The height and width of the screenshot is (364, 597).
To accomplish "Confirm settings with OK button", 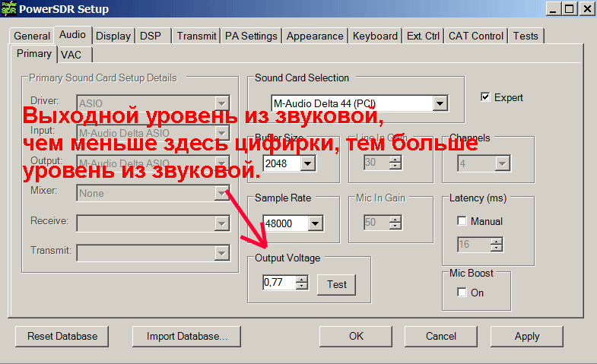I will pyautogui.click(x=356, y=336).
